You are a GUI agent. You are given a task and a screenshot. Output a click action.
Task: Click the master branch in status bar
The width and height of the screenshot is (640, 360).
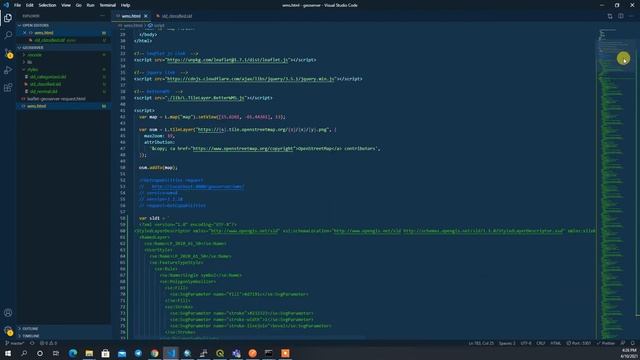(15, 343)
